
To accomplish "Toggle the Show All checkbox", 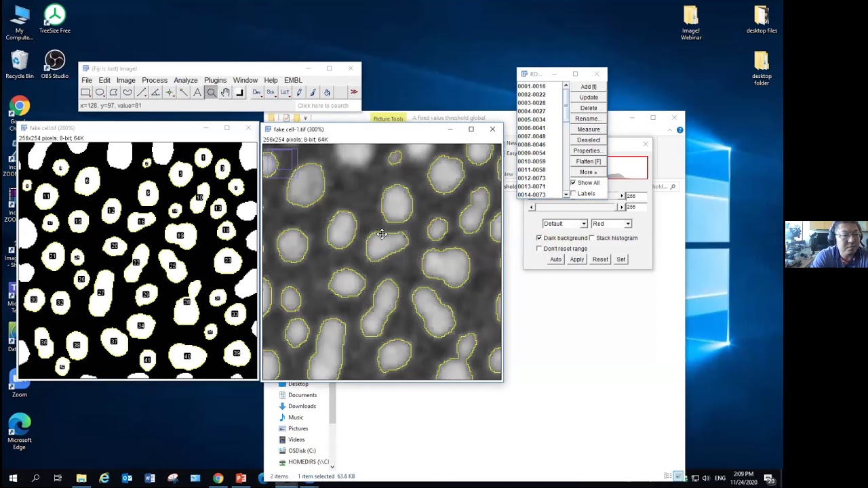I will click(x=574, y=183).
